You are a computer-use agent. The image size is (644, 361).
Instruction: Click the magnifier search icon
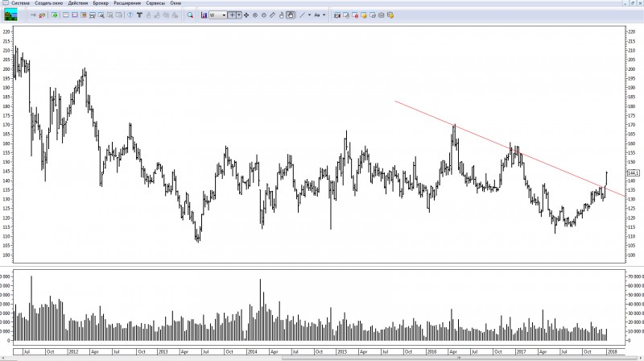tap(190, 15)
